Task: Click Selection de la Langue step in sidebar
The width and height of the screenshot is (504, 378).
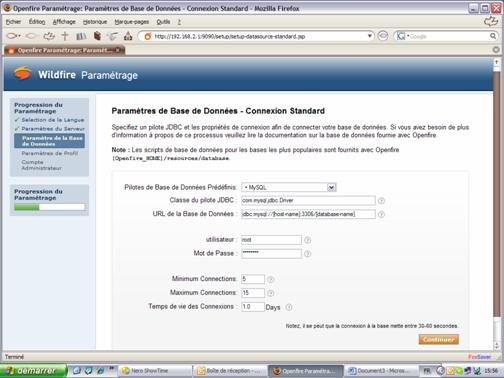Action: [x=53, y=120]
